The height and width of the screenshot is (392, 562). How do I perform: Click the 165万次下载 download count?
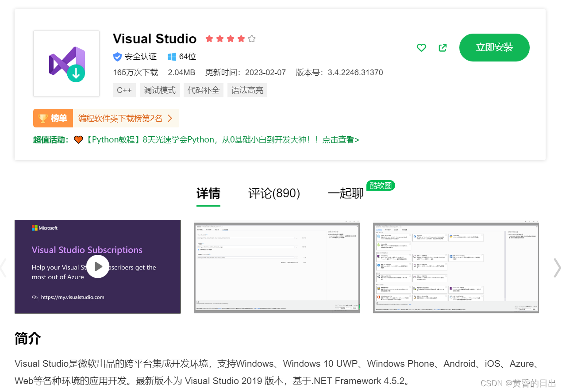(135, 73)
